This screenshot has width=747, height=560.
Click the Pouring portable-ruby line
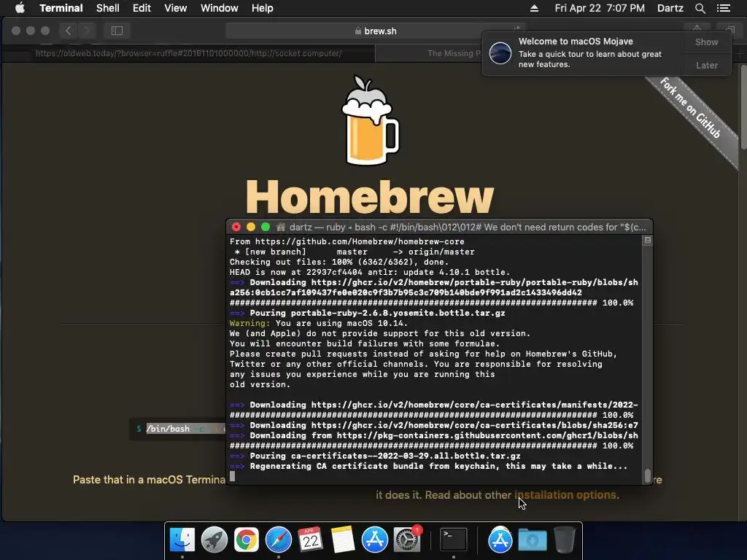tap(368, 313)
